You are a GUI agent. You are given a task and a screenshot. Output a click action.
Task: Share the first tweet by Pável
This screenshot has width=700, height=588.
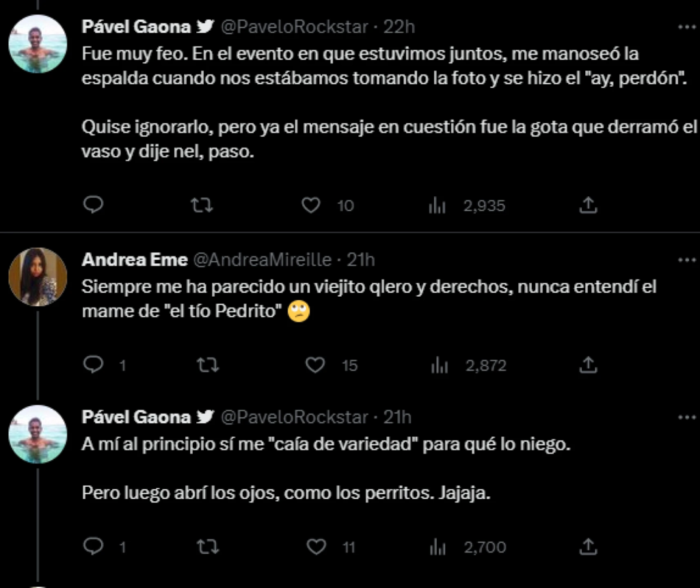click(588, 205)
